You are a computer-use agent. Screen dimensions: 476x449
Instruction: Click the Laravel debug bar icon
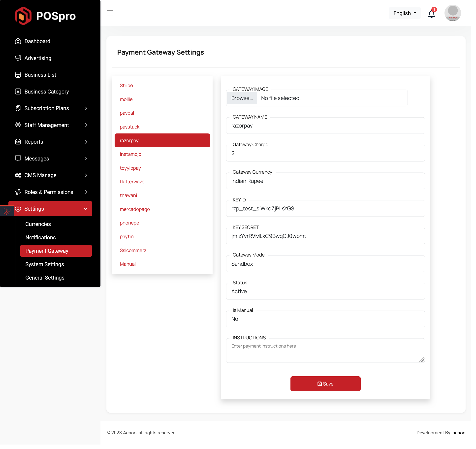pos(7,211)
